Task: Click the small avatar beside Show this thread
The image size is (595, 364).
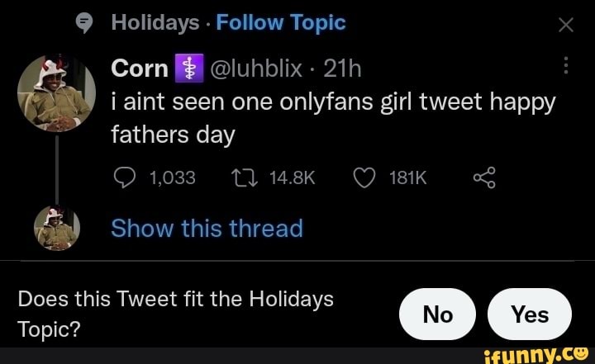Action: point(56,227)
